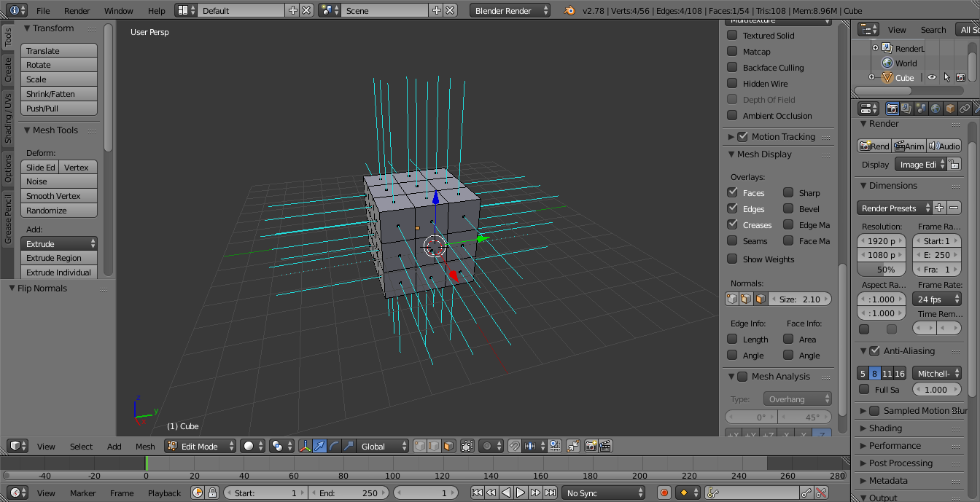Viewport: 980px width, 502px height.
Task: Enable face select mode in viewport header
Action: [x=448, y=446]
